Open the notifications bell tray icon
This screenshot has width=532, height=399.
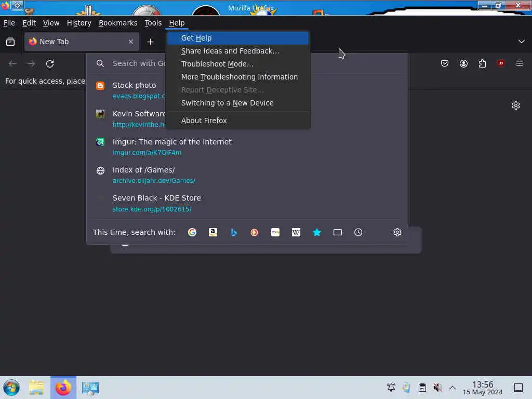(391, 387)
